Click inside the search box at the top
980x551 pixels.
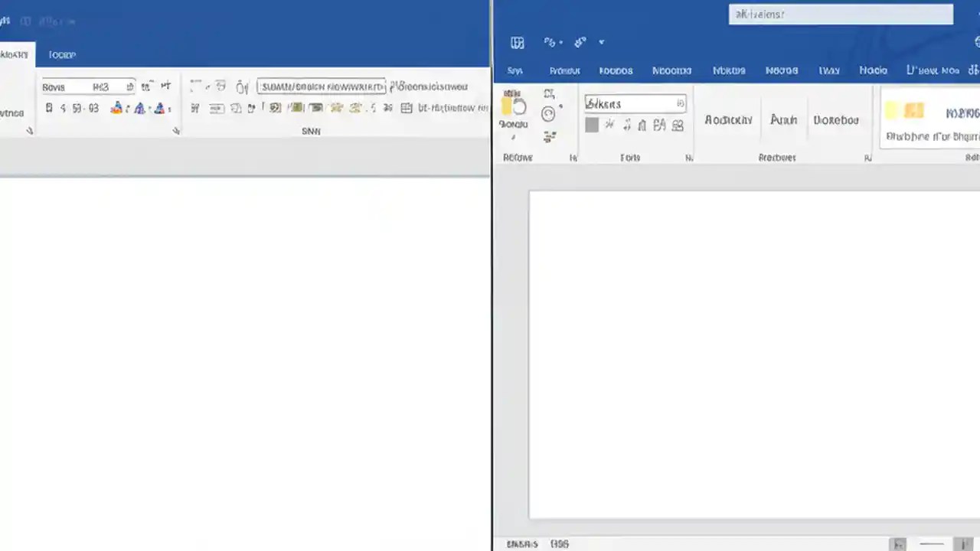[x=841, y=14]
